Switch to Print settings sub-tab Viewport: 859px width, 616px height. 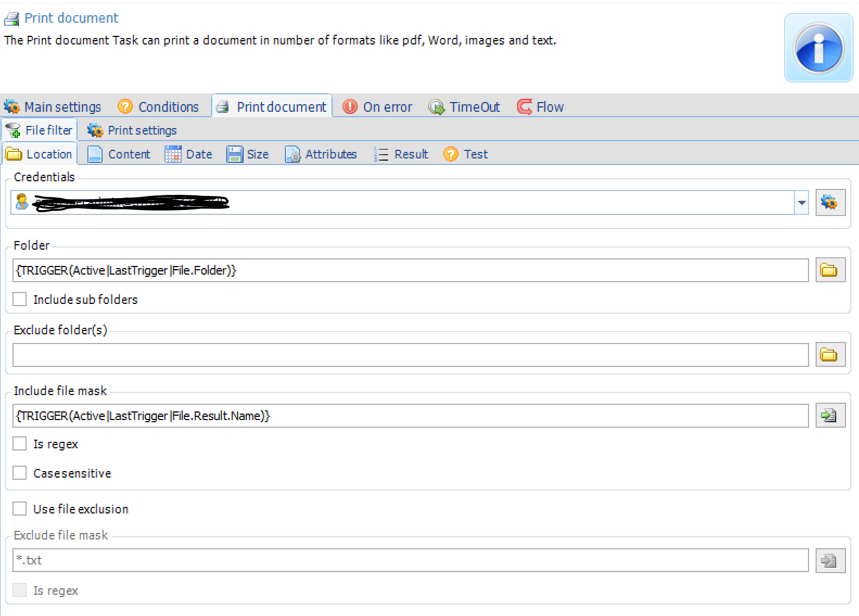[x=132, y=130]
